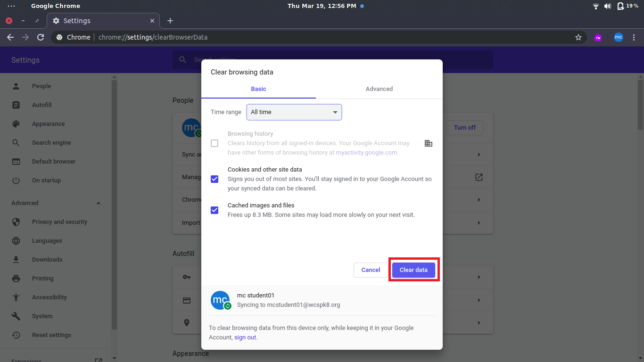Click the People icon in sidebar
Viewport: 644px width, 362px height.
tap(16, 86)
